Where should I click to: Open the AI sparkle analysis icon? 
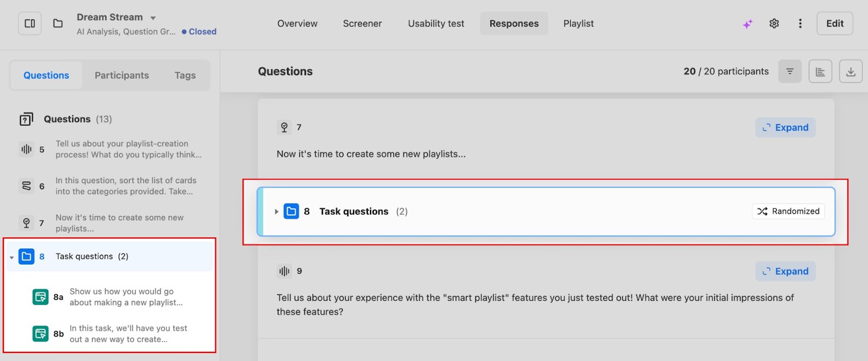[x=748, y=24]
